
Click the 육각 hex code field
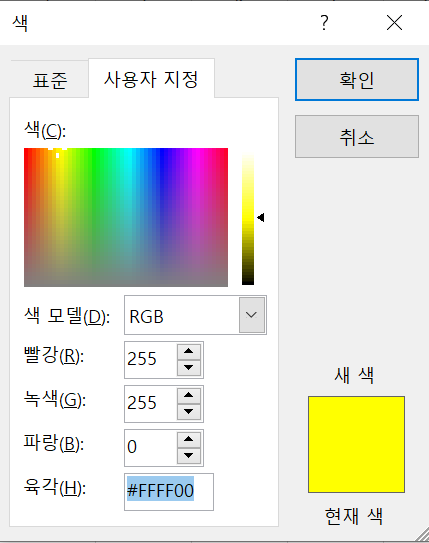pos(169,492)
